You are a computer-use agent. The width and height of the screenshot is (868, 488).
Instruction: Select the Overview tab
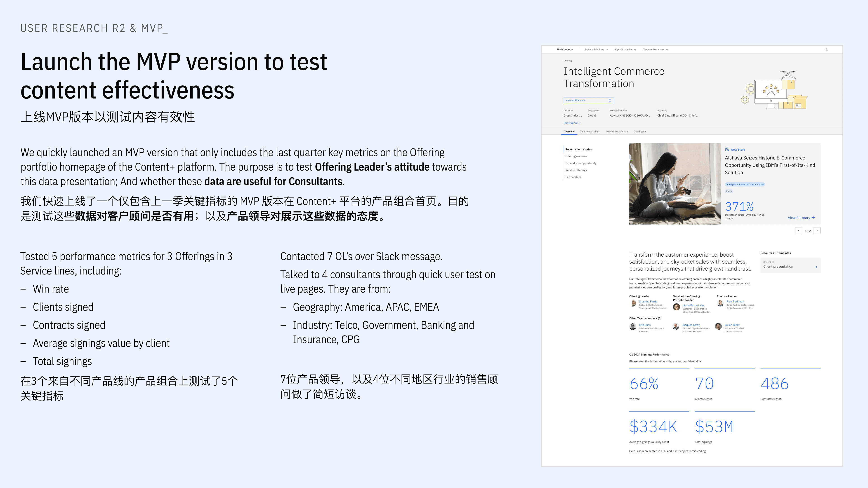[x=569, y=132]
